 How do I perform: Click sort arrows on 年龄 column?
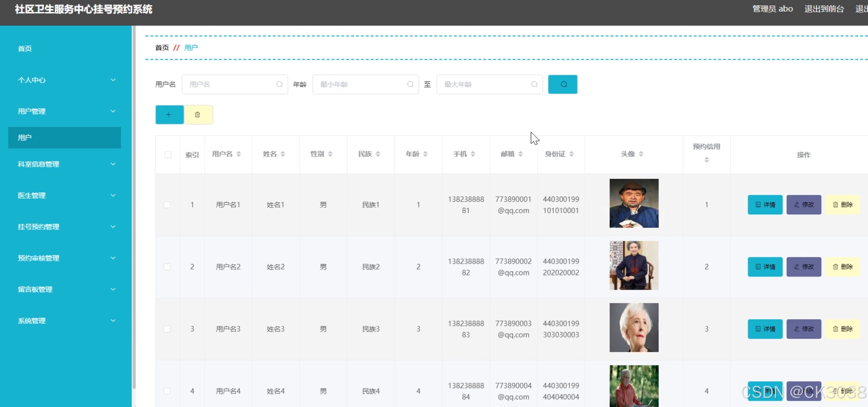[x=425, y=154]
